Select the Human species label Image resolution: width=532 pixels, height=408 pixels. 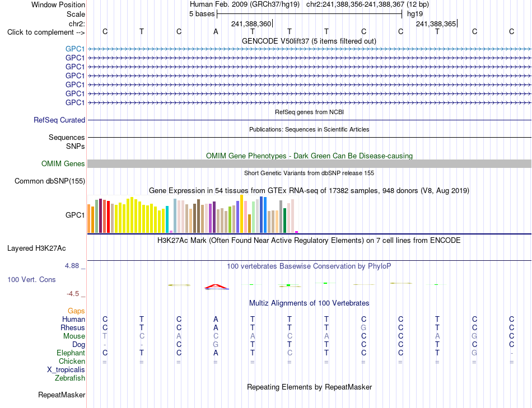click(73, 320)
